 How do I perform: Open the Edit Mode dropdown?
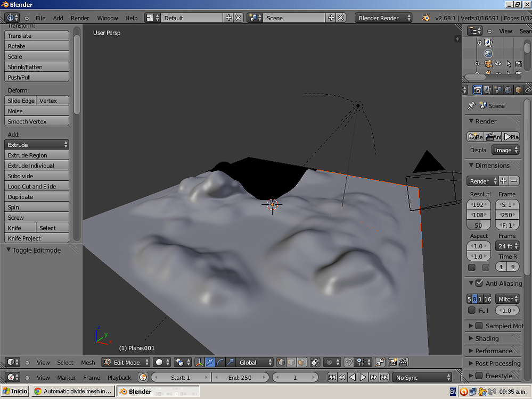click(126, 362)
